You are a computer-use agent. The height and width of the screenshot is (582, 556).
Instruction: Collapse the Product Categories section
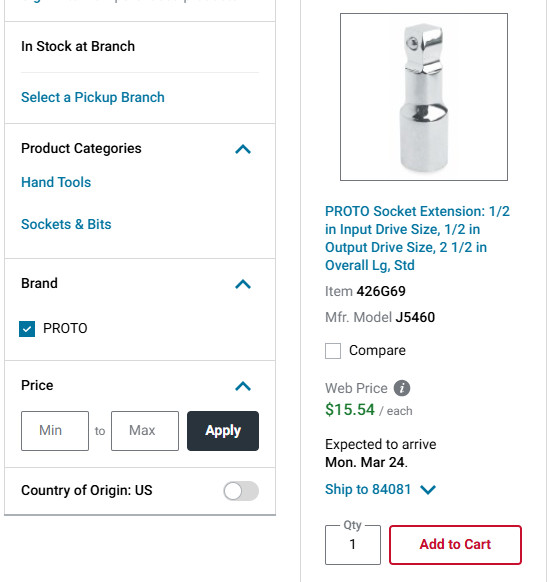tap(243, 149)
